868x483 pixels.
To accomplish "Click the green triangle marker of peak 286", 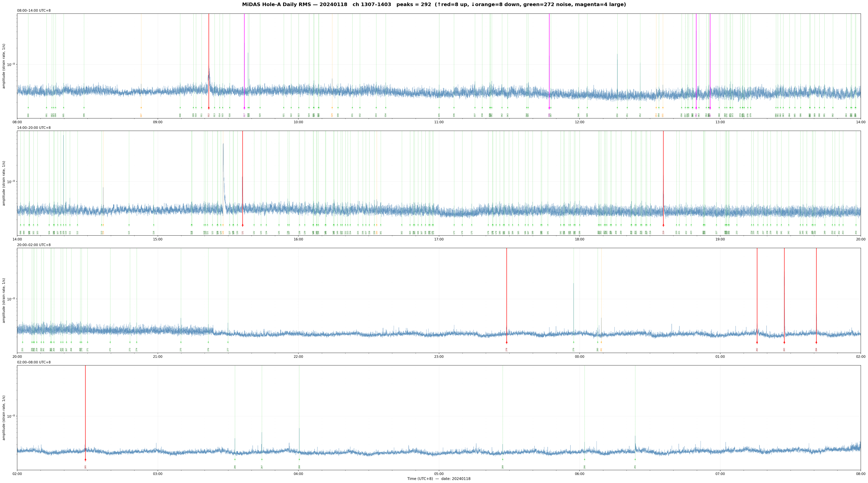I will (235, 459).
